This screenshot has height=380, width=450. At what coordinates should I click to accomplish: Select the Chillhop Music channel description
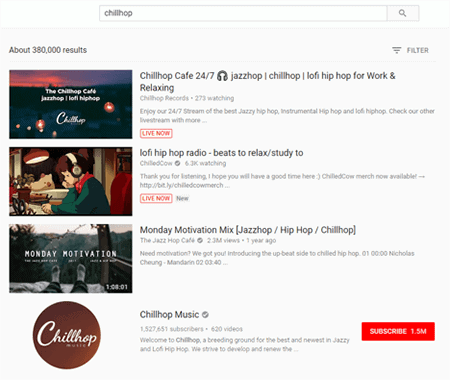[x=245, y=345]
